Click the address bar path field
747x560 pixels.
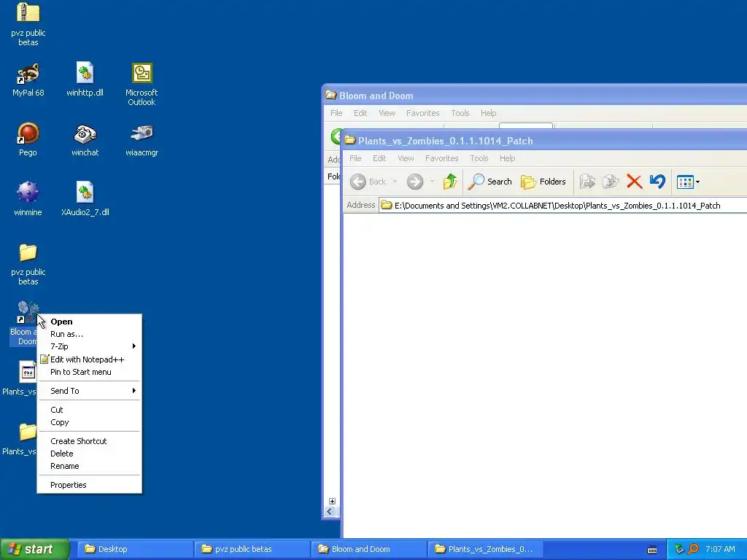pos(562,205)
